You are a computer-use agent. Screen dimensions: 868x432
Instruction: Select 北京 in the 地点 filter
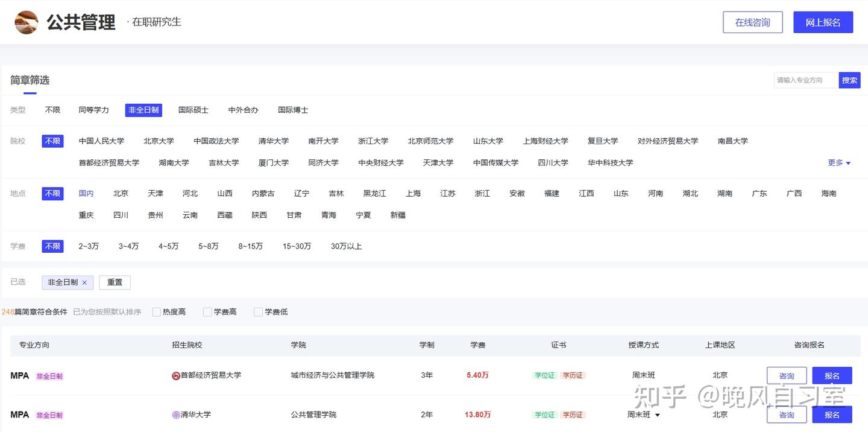[121, 194]
